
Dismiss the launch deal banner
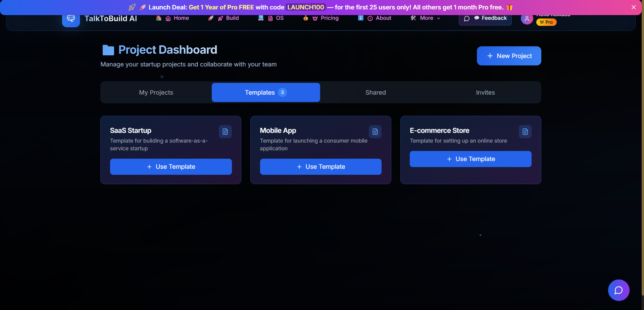[x=634, y=7]
